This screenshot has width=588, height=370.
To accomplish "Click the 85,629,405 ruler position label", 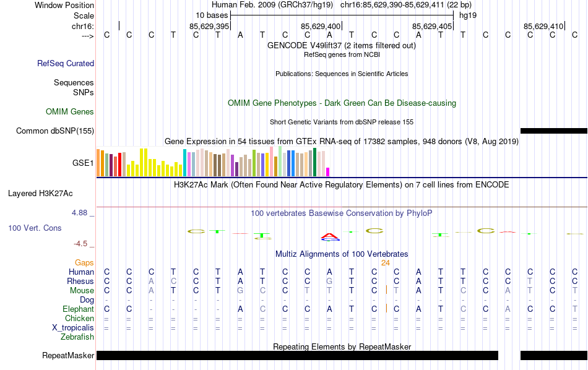I will [432, 26].
